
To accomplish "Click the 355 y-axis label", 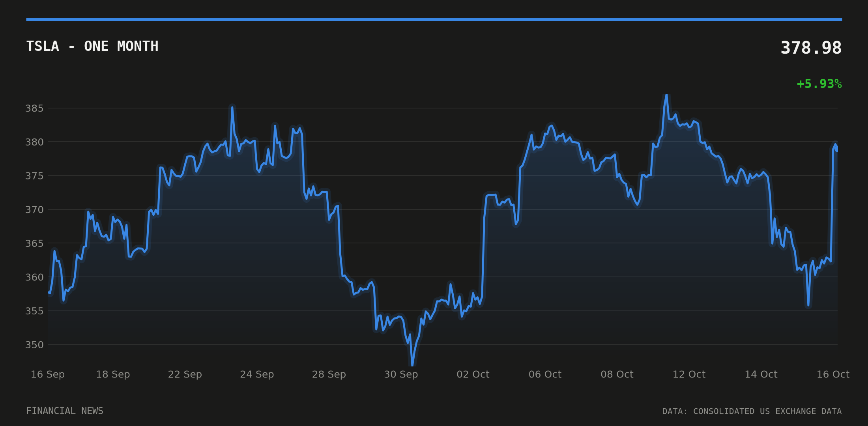I will click(x=34, y=311).
